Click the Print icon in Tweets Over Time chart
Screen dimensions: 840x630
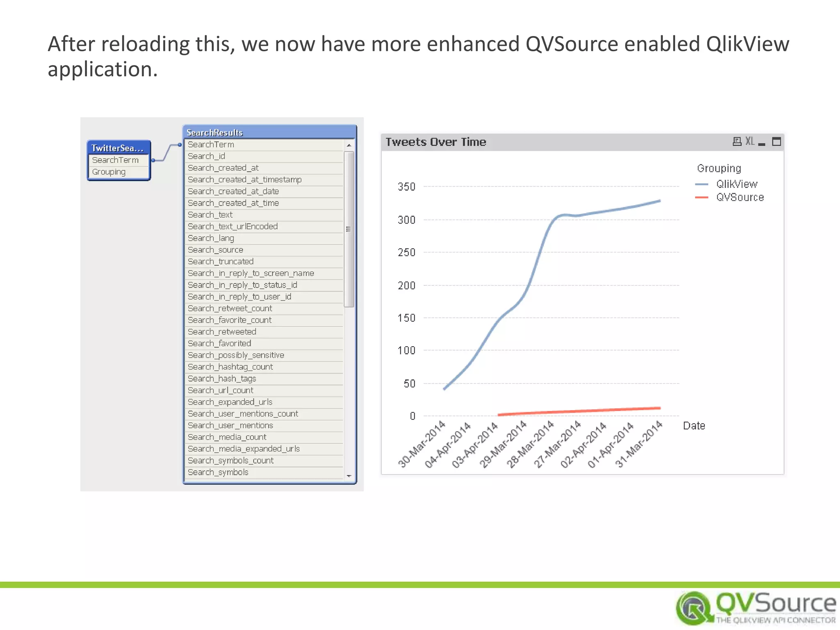tap(737, 142)
